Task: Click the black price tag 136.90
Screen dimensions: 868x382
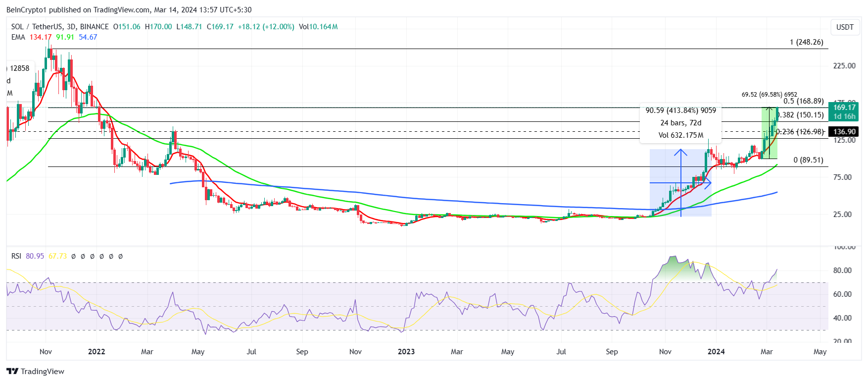Action: coord(844,131)
